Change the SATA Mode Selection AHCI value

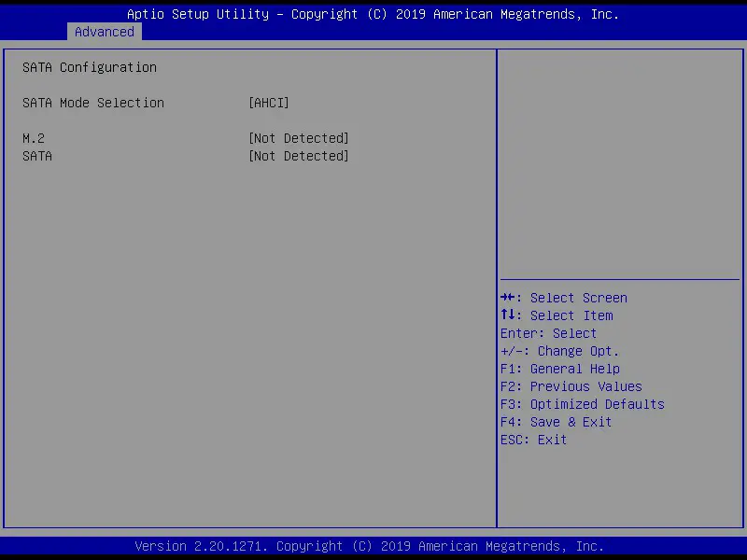(x=269, y=103)
